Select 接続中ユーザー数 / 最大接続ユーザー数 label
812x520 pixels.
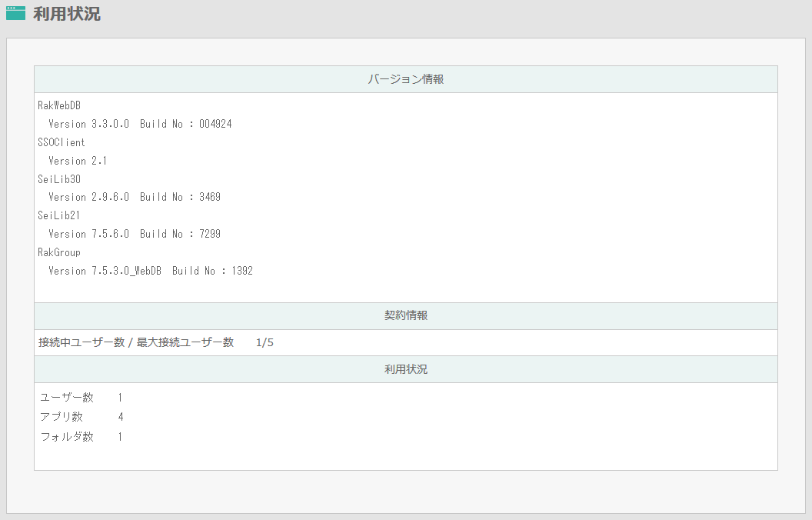pos(135,342)
